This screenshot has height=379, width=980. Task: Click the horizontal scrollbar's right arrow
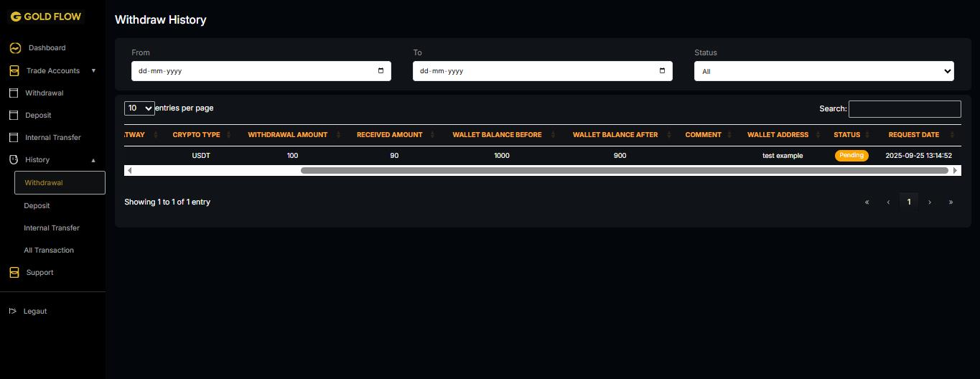point(956,170)
